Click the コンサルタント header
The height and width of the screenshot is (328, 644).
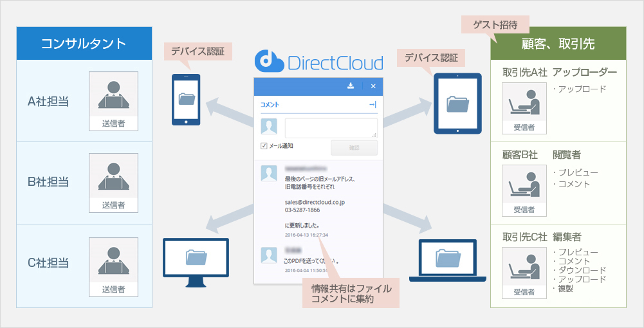pyautogui.click(x=84, y=44)
